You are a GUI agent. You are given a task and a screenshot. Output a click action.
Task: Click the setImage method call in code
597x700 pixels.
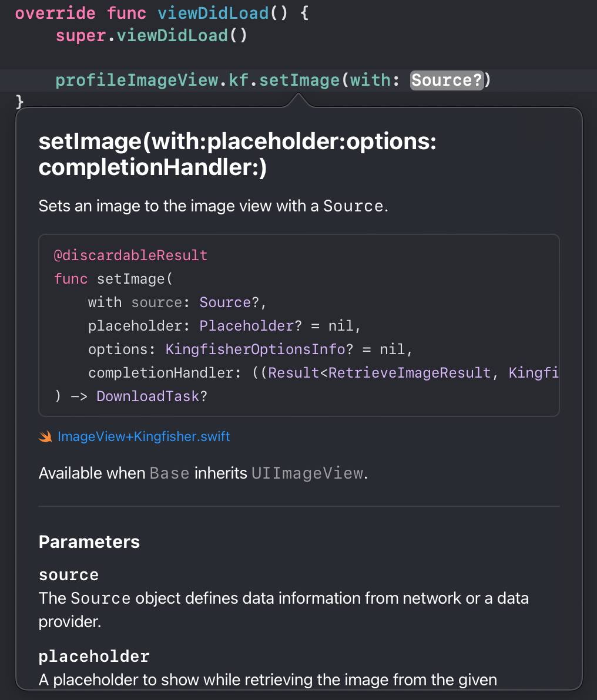[x=300, y=80]
